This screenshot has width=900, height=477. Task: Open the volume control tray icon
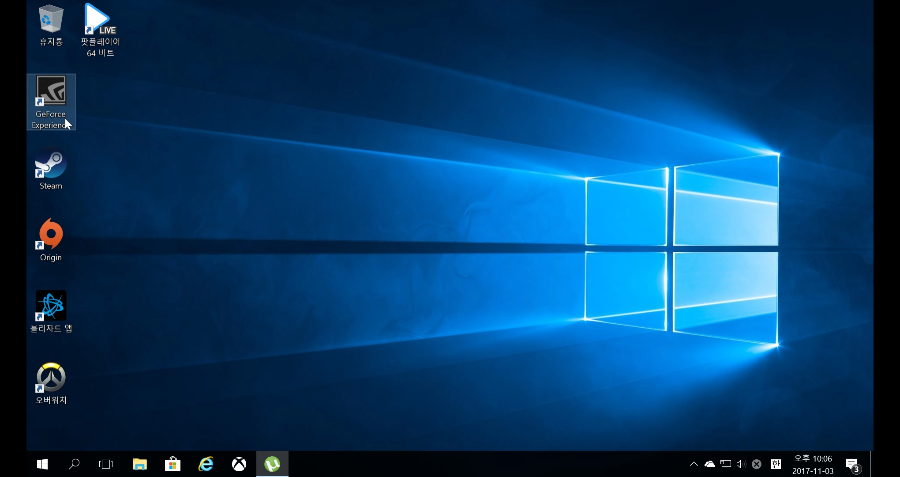coord(741,464)
